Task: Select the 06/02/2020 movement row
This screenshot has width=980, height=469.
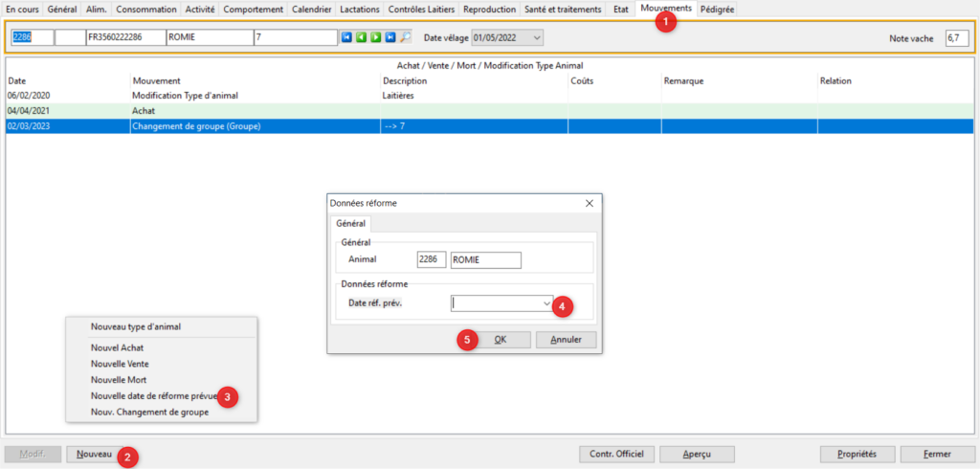Action: (x=490, y=96)
